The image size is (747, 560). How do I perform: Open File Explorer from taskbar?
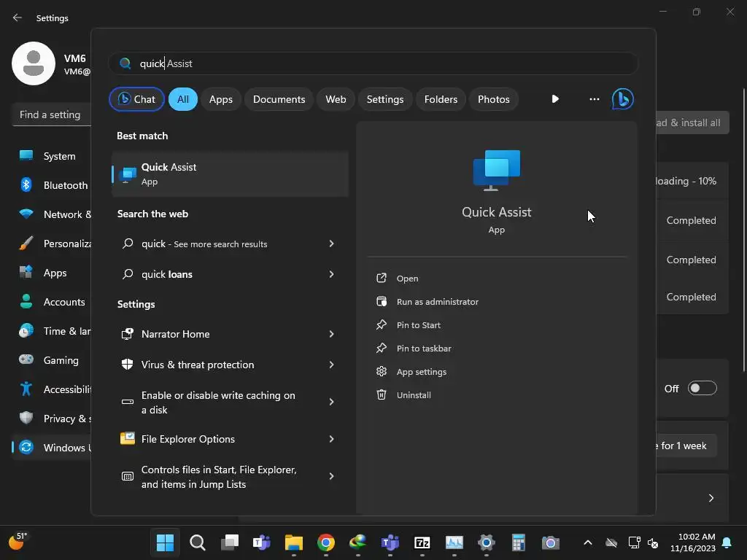294,542
